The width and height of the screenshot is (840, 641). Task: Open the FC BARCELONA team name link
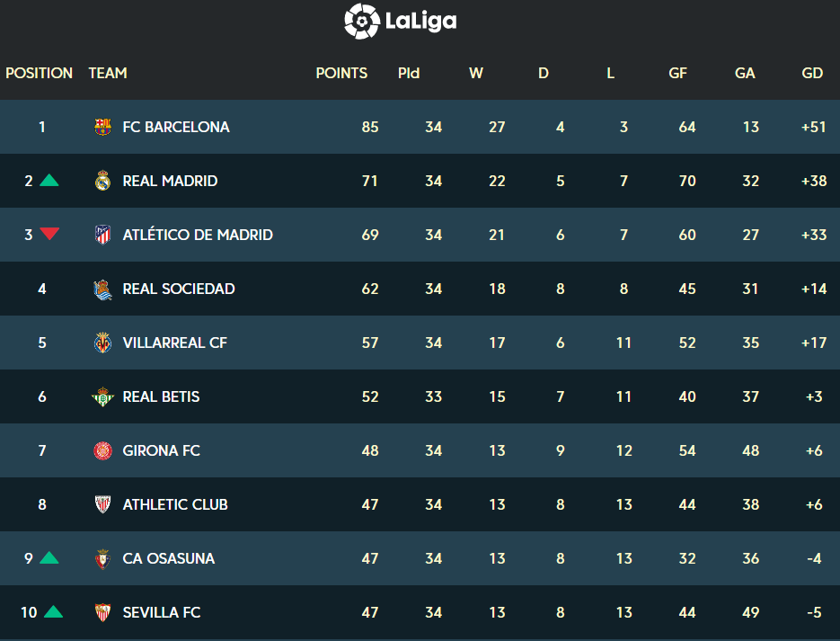[x=176, y=127]
